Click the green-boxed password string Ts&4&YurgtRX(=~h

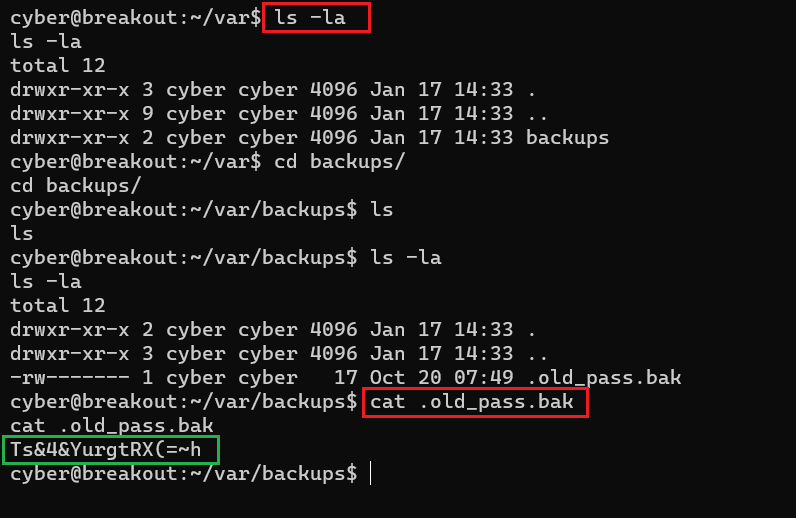pos(110,450)
